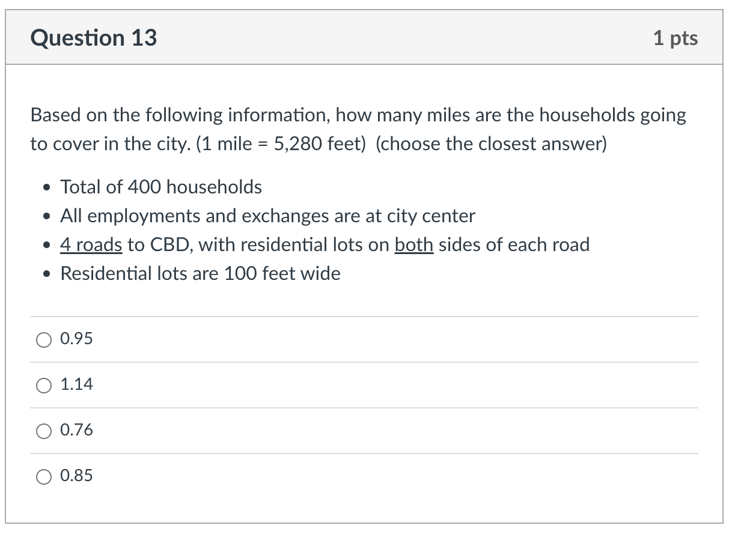Pick the 0.85 answer option
Image resolution: width=756 pixels, height=549 pixels.
43,476
